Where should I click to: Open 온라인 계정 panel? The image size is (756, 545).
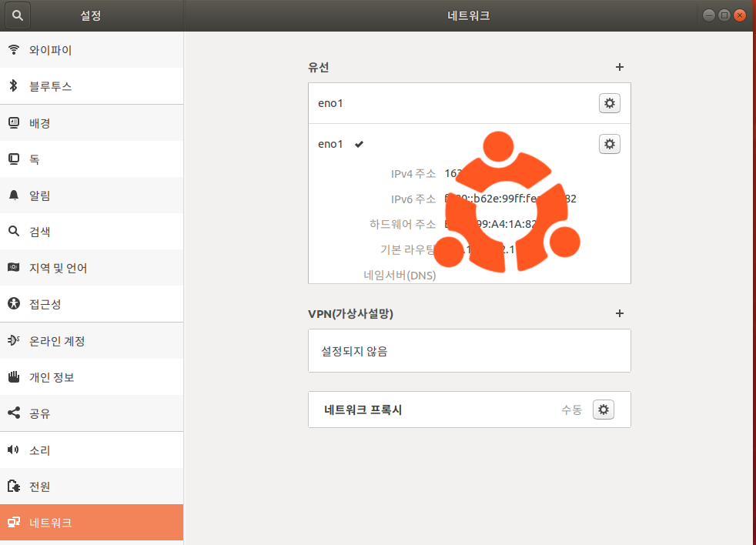point(92,341)
